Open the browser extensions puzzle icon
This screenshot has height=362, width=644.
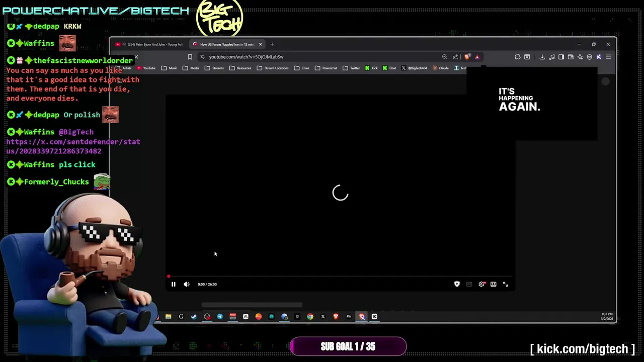click(x=518, y=57)
